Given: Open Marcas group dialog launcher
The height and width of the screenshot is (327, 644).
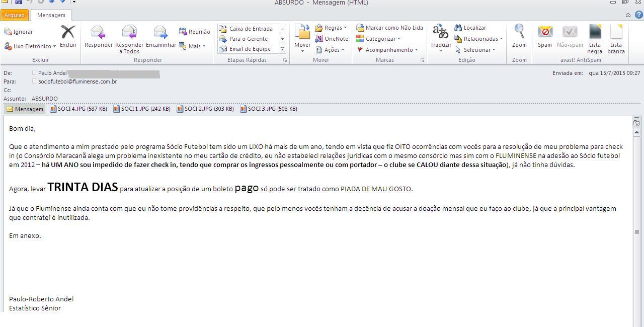Looking at the screenshot, I should tap(422, 60).
